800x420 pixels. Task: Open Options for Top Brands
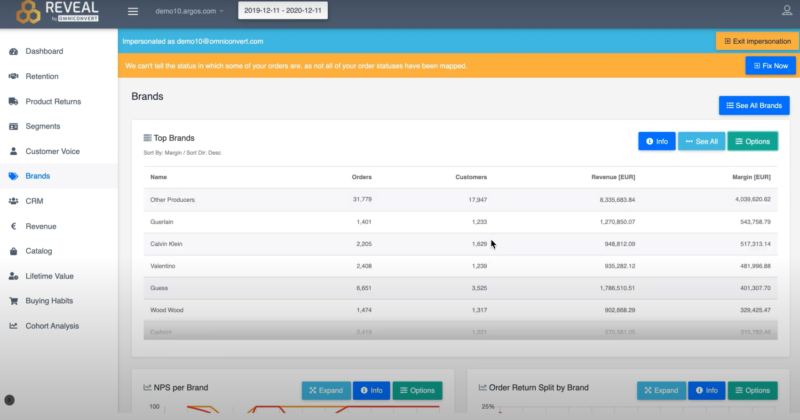[x=753, y=141]
